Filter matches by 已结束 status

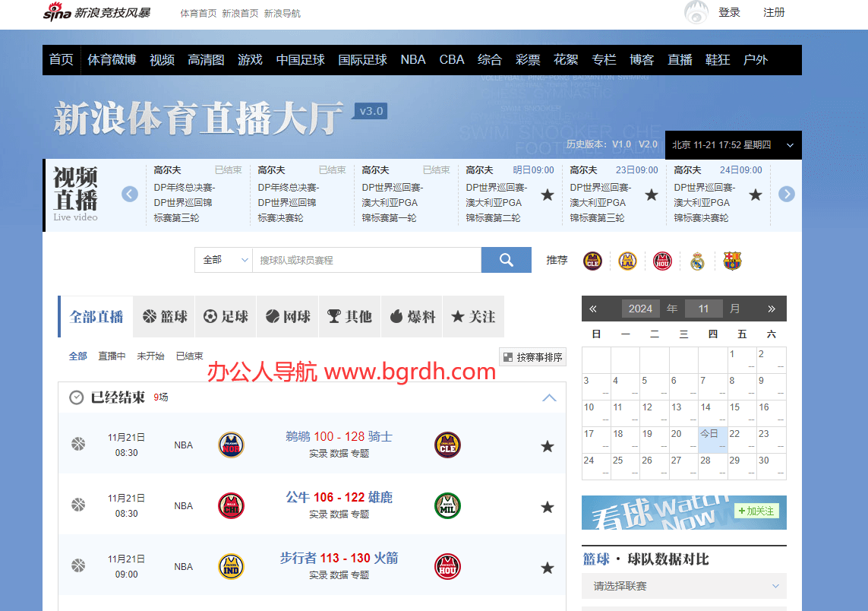pos(189,356)
